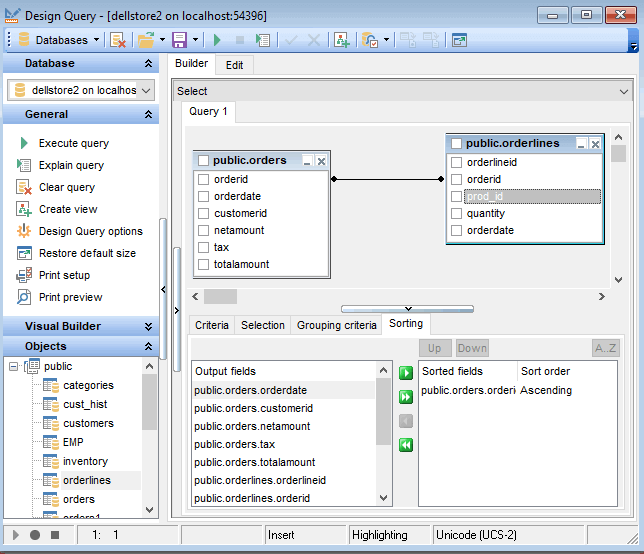Screen dimensions: 644x554
Task: Click the green Execute query toolbar icon
Action: point(218,40)
